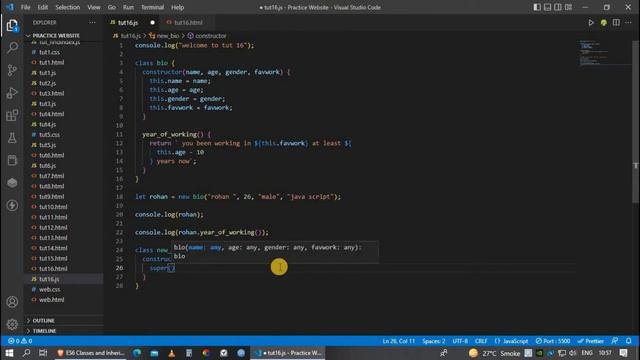Screen dimensions: 640x360
Task: Run the code with the play icon
Action: (591, 22)
